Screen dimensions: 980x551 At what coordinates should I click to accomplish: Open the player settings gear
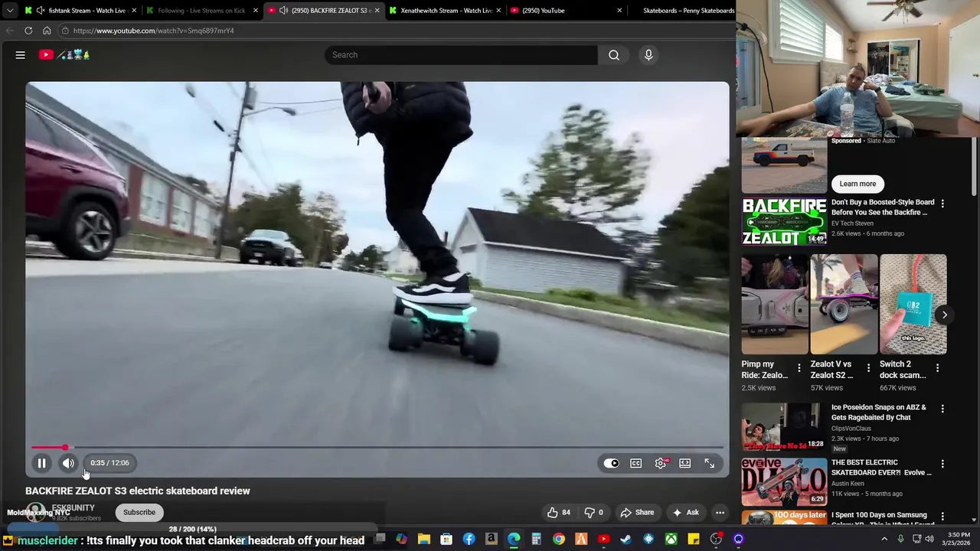click(661, 463)
